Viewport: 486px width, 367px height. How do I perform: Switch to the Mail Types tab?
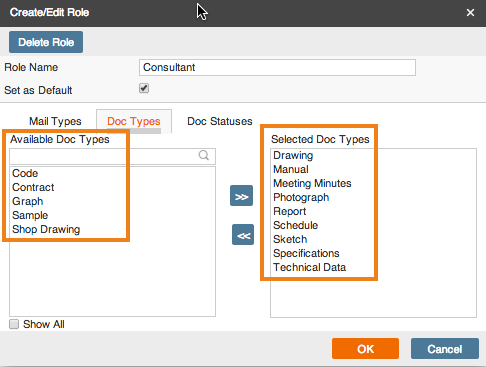click(x=55, y=121)
